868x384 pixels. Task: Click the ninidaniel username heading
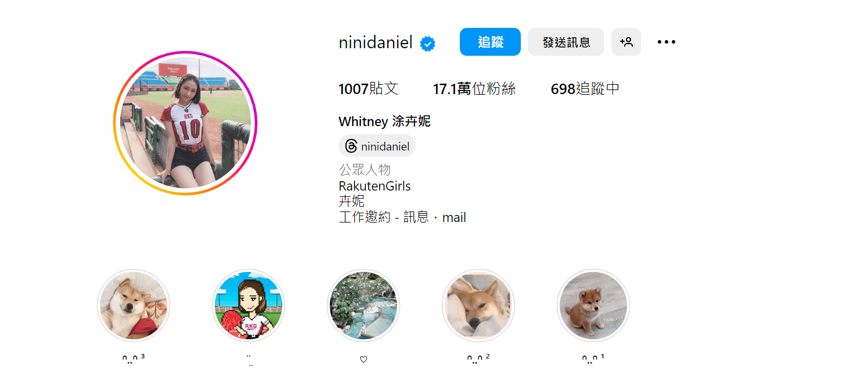pyautogui.click(x=376, y=42)
